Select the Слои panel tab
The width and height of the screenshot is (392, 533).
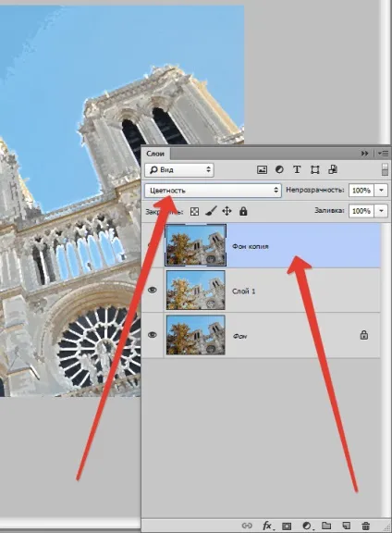155,154
